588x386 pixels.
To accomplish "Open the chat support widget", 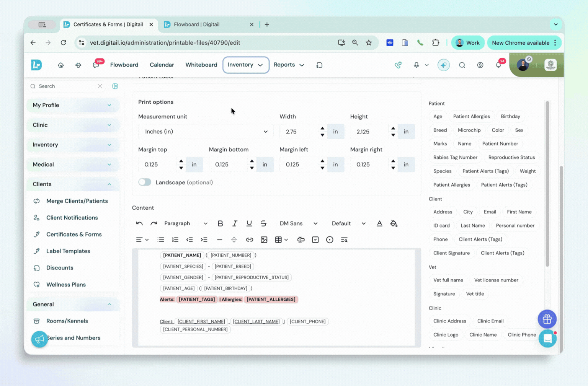I will pos(547,339).
